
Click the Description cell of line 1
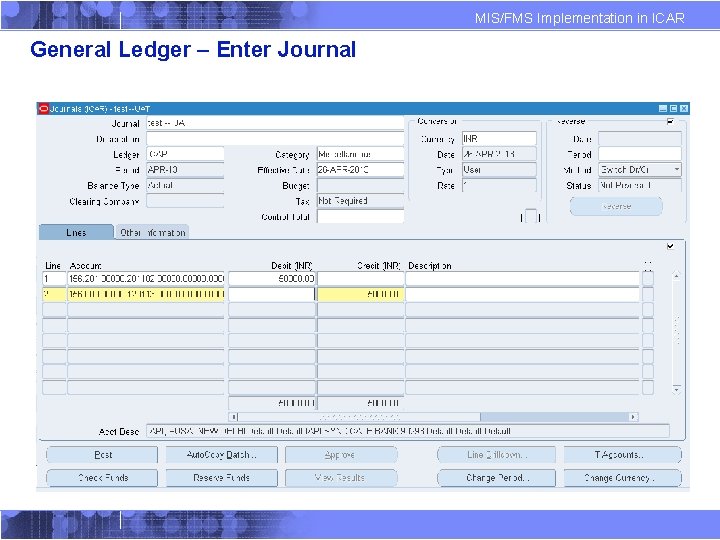tap(522, 279)
